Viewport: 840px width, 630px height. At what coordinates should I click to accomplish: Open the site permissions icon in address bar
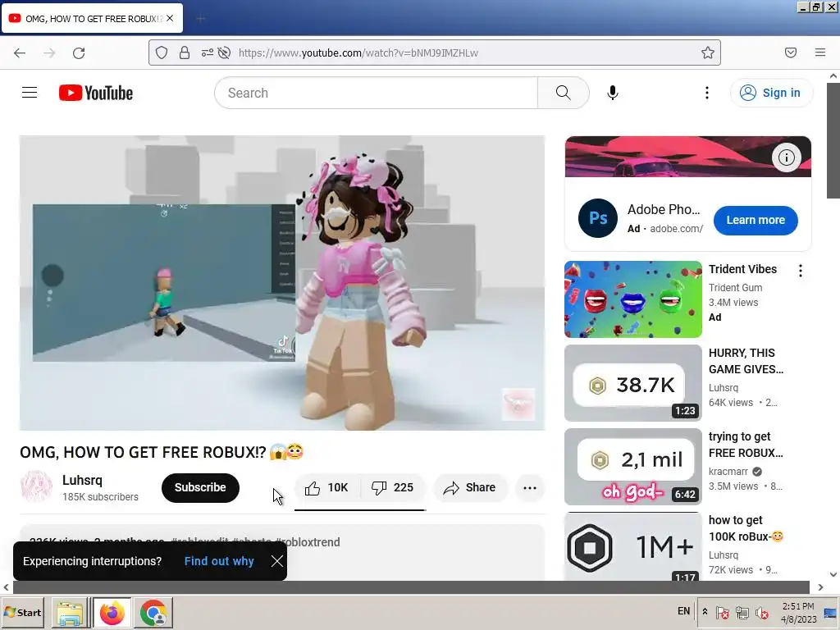click(207, 52)
